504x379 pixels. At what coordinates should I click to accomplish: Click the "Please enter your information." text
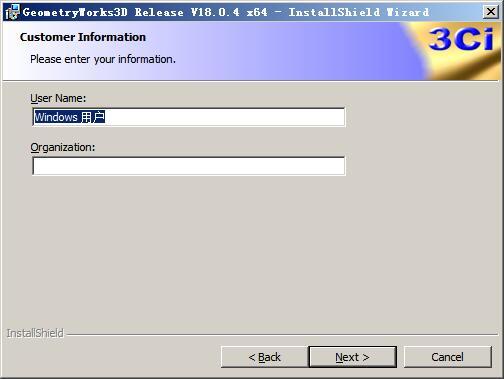tap(103, 59)
